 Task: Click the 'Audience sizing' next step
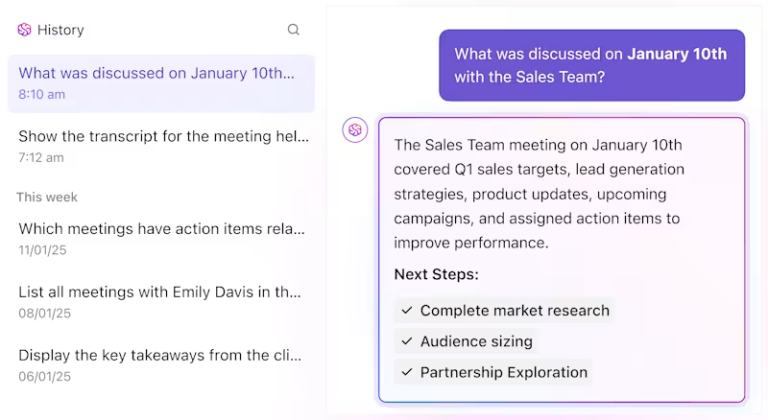click(476, 342)
